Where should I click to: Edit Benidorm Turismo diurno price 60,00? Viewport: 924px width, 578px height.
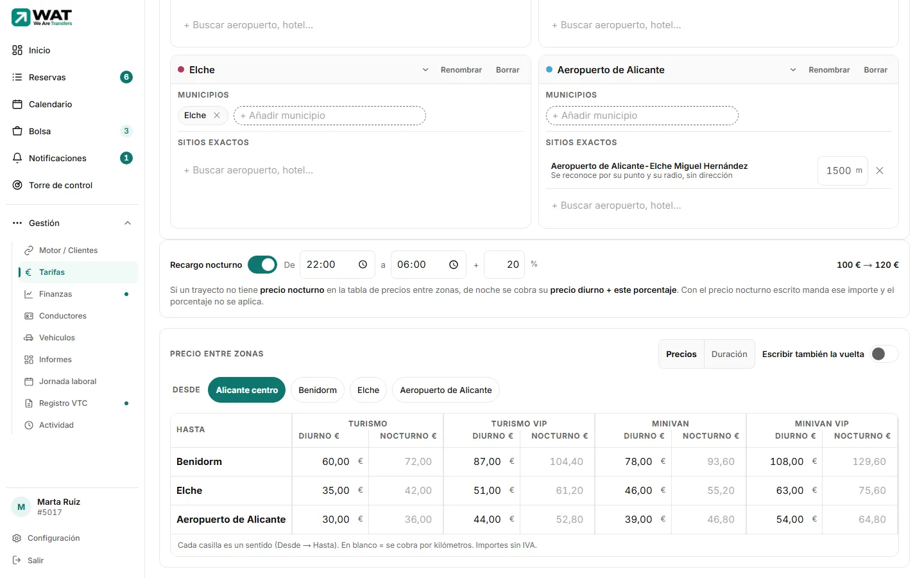click(x=330, y=462)
